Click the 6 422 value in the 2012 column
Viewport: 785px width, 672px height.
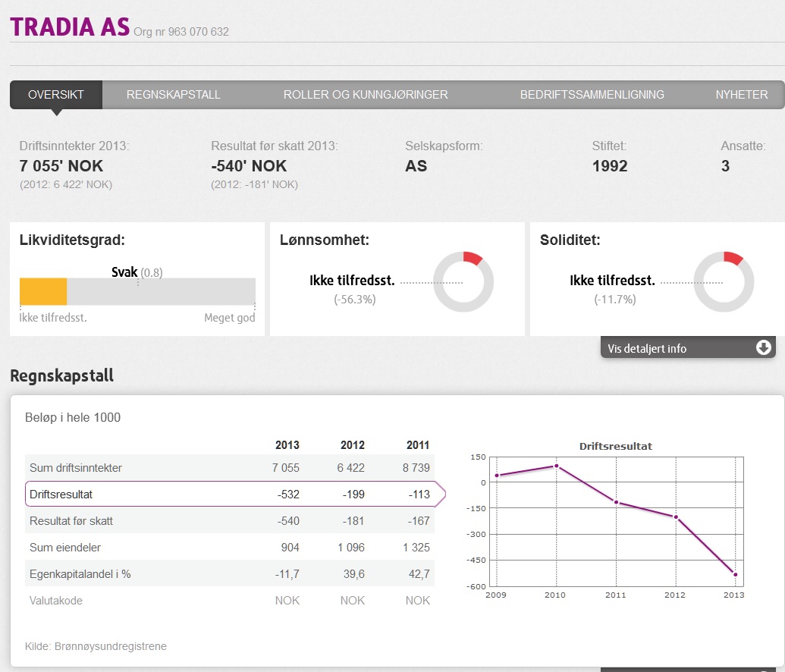click(x=350, y=468)
